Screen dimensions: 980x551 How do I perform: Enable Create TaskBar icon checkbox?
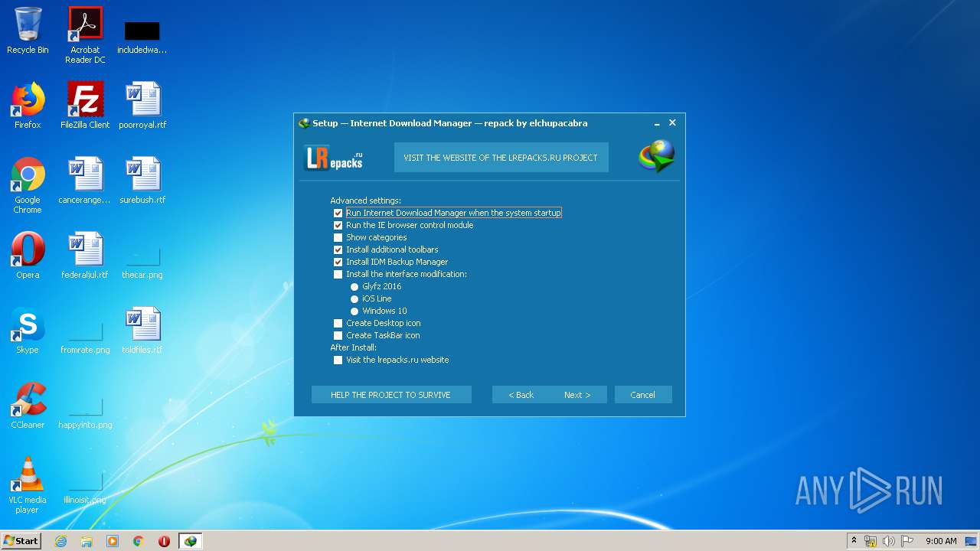click(x=338, y=335)
